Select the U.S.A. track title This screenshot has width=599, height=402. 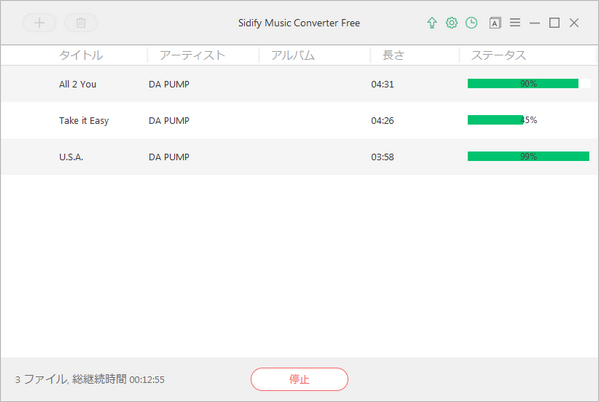click(71, 157)
